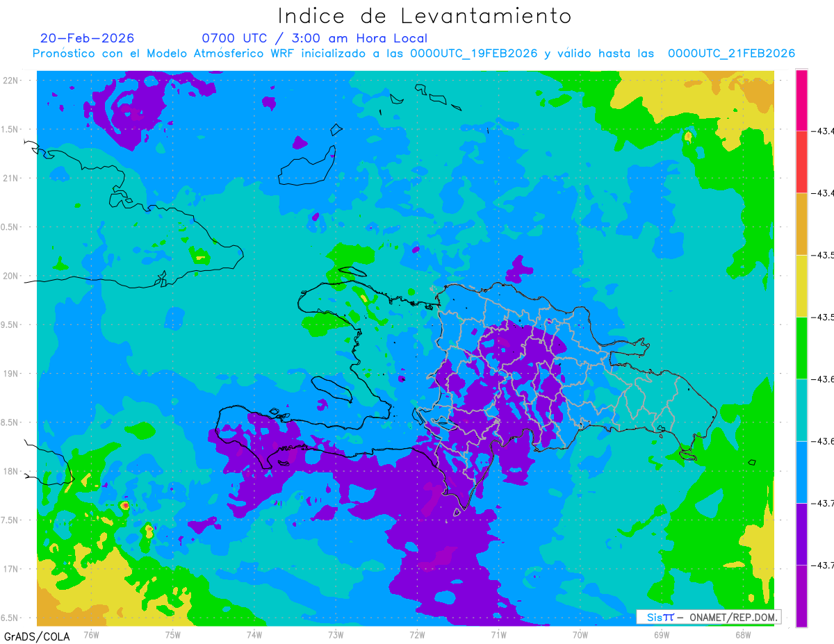Click the title Indice de Levantamiento
The image size is (834, 644).
(425, 16)
